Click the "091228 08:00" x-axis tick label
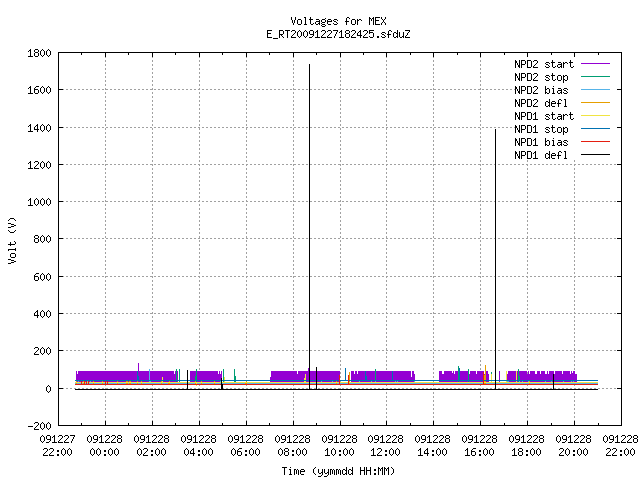640x480 pixels. (x=292, y=446)
